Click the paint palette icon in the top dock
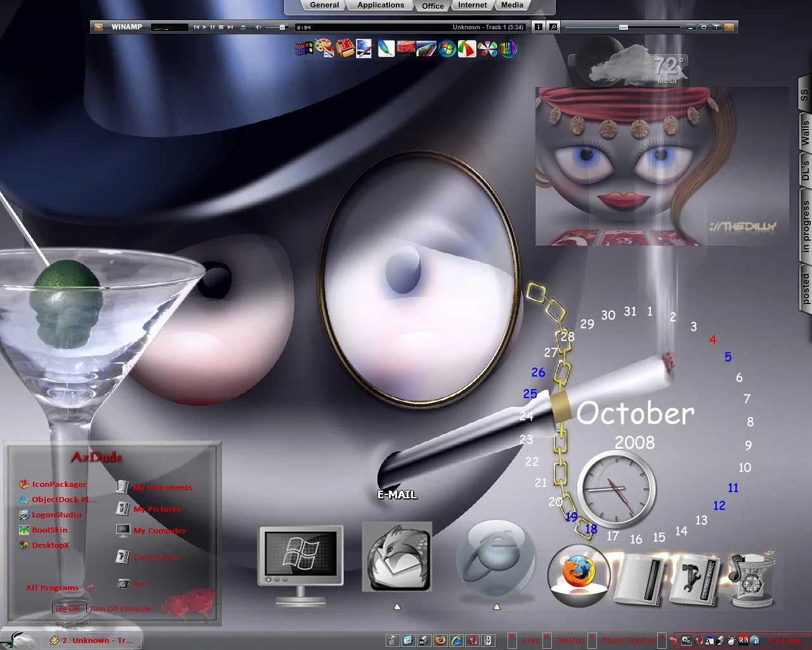This screenshot has height=650, width=812. 324,48
